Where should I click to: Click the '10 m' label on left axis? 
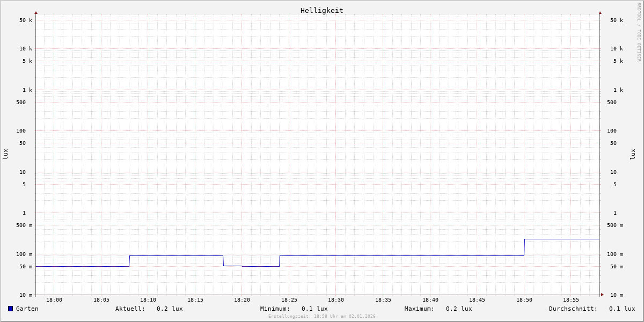(26, 295)
